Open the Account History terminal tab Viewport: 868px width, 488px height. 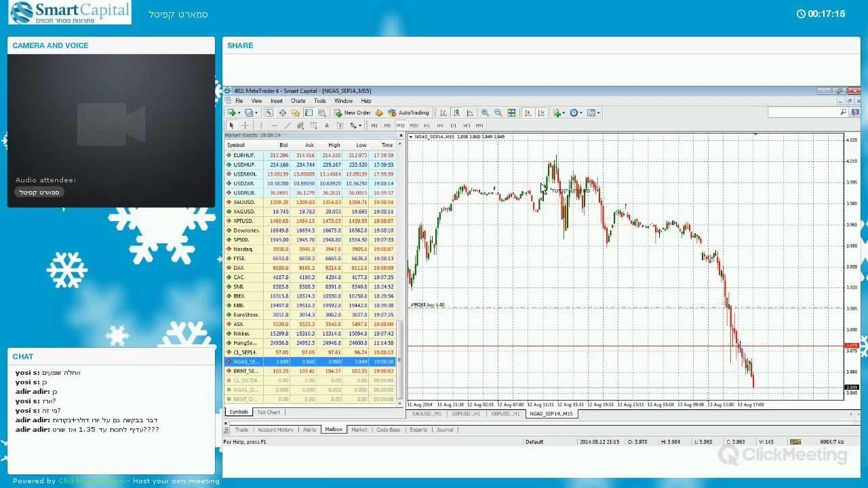coord(275,430)
